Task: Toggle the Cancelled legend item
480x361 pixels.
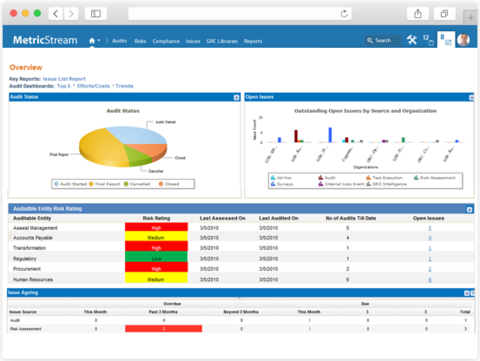Action: (137, 184)
